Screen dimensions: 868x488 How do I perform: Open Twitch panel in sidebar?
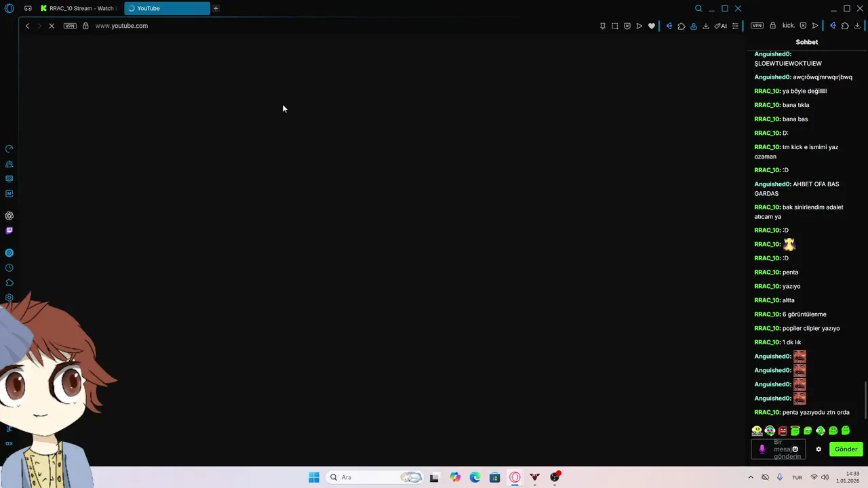(x=9, y=230)
